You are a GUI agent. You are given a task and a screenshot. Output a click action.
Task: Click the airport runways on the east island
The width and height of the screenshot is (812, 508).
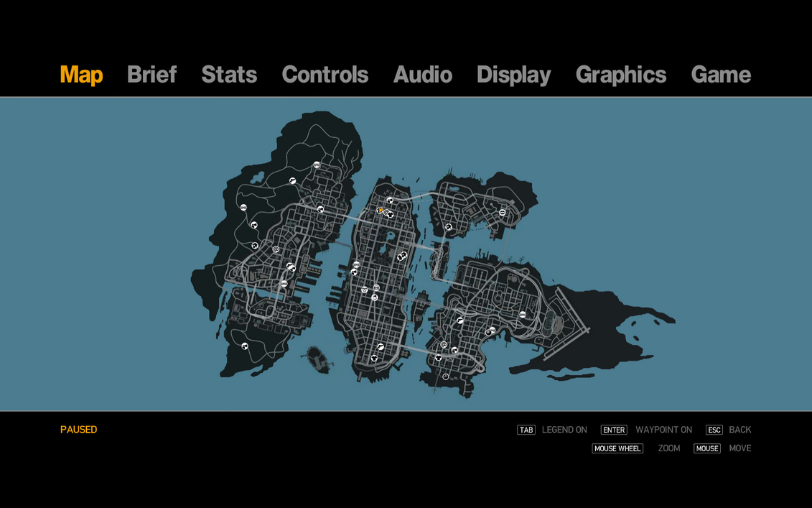[x=567, y=324]
